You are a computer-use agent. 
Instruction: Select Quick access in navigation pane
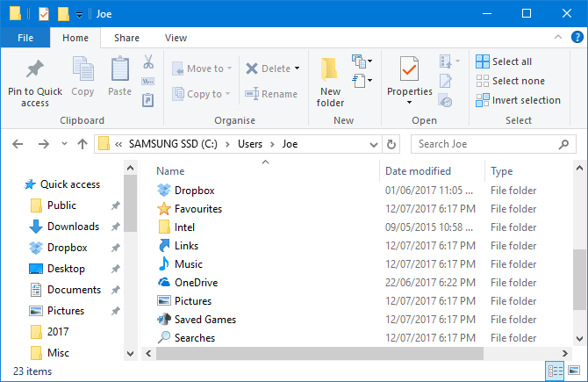(x=61, y=184)
